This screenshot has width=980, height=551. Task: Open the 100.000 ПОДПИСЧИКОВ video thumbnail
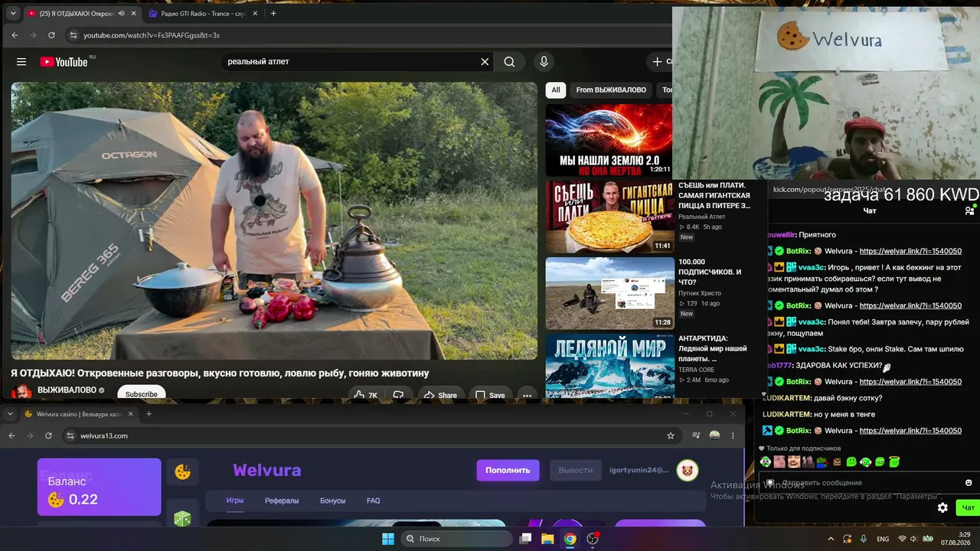tap(609, 293)
